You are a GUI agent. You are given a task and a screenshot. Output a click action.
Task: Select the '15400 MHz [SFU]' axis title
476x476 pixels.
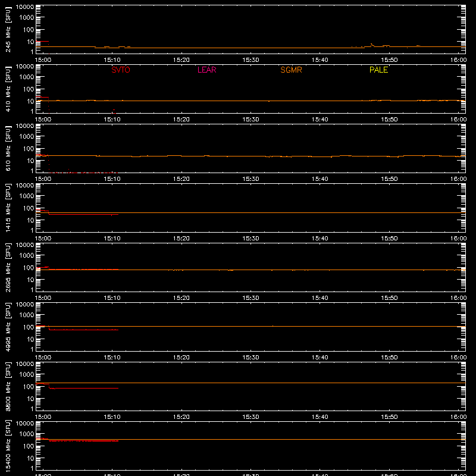coord(8,446)
